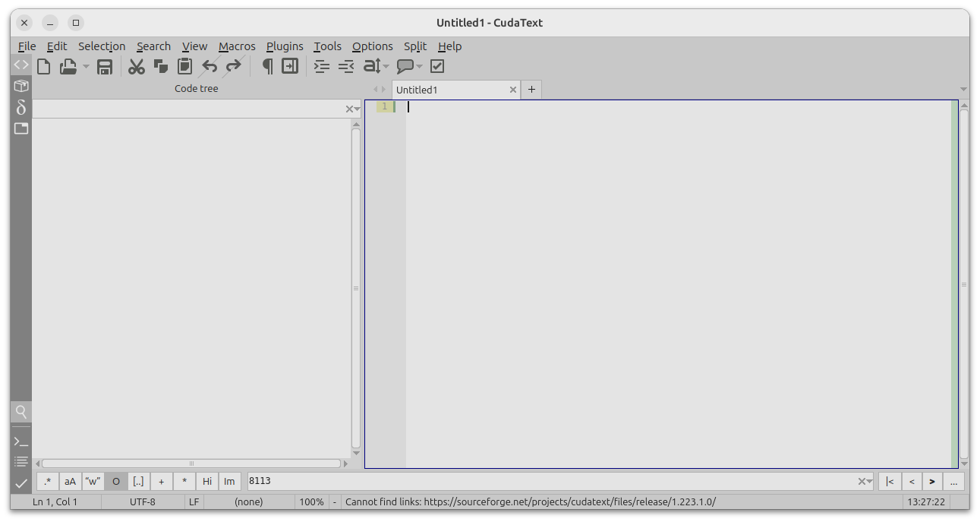Expand the search history dropdown in find field
980x522 pixels.
click(870, 481)
